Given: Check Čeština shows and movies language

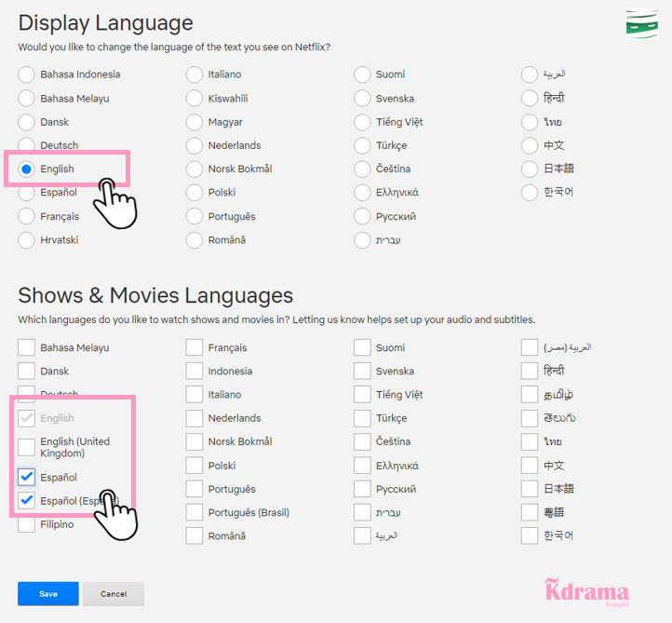Looking at the screenshot, I should (362, 441).
